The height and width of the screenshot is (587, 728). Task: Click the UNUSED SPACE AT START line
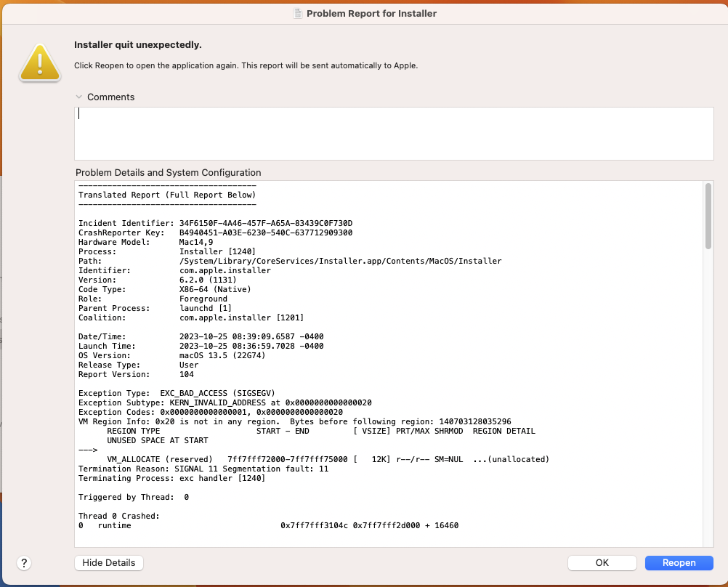point(158,440)
